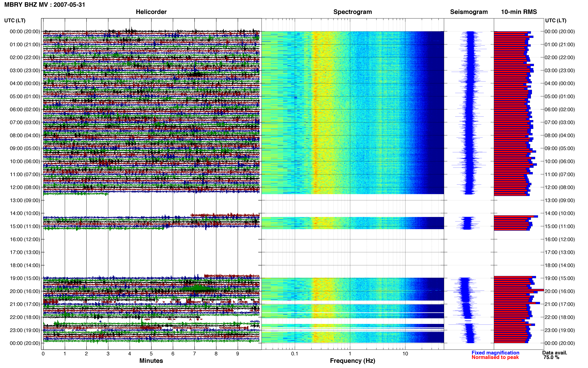Select left-axis time label '23:00 (19:00)'
Screen dimensions: 588x368
click(25, 330)
